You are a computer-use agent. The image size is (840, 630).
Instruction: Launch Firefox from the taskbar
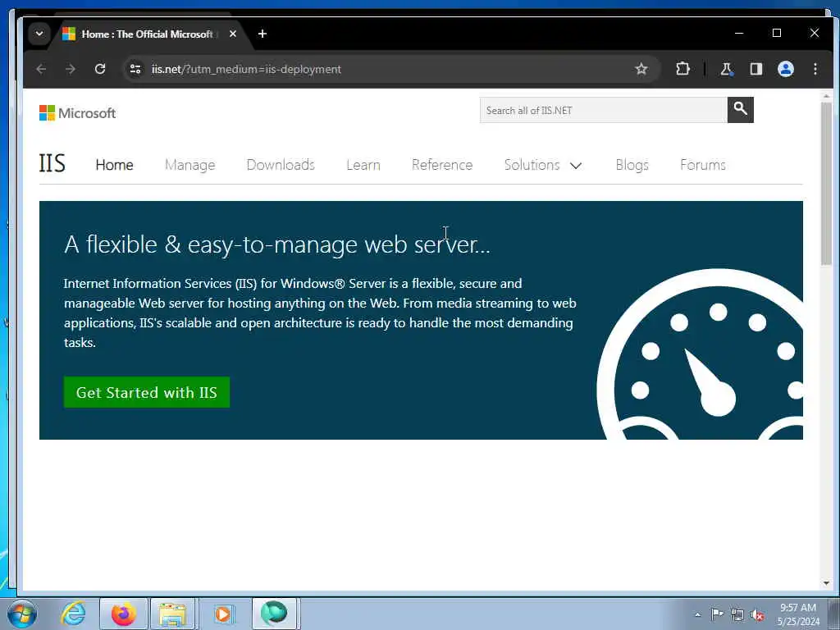tap(123, 614)
